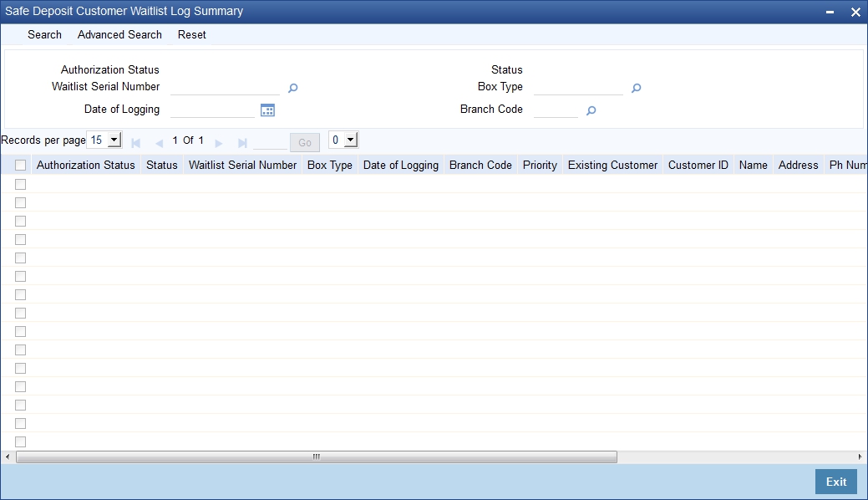Click the Priority column header
The image size is (868, 500).
[x=540, y=166]
